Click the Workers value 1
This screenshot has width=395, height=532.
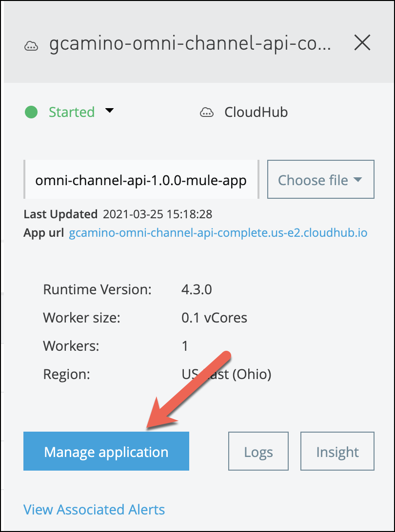click(x=185, y=346)
